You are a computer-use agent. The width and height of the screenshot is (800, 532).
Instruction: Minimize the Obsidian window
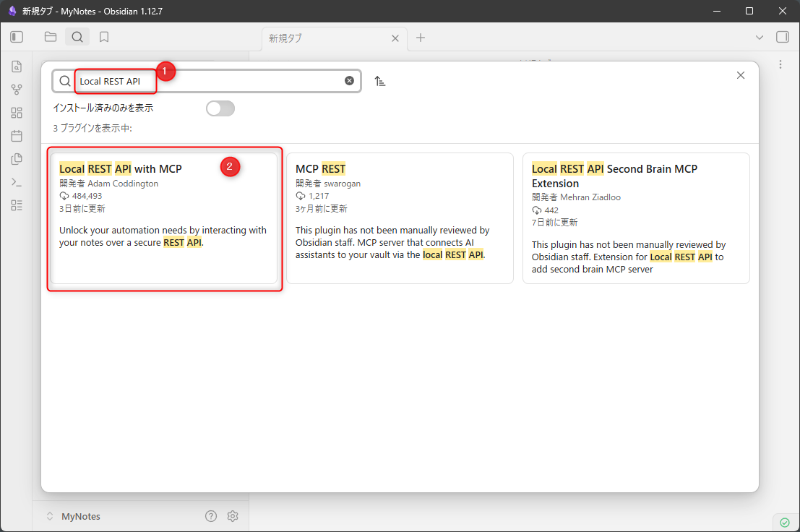click(717, 12)
